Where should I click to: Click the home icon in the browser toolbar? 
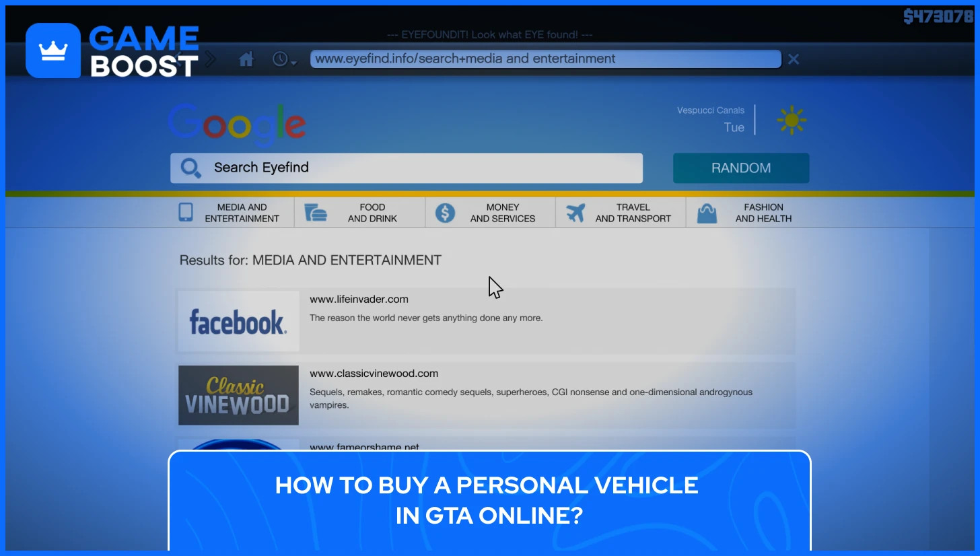click(x=246, y=59)
